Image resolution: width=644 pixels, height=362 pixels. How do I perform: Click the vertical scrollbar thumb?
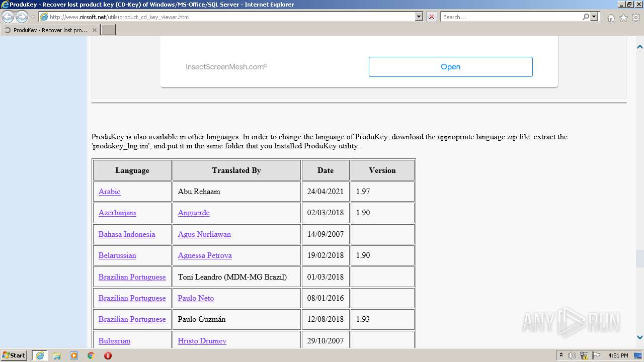(x=640, y=259)
